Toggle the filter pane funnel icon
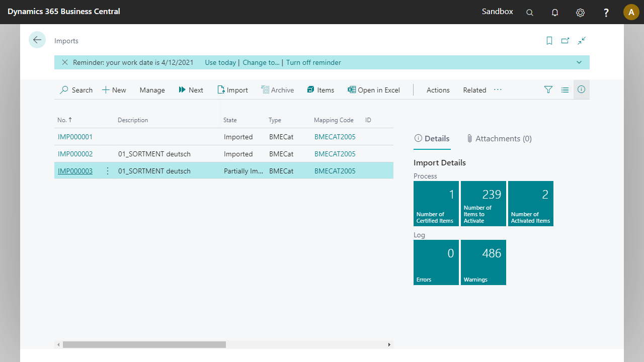Screen dimensions: 644x362 tap(548, 89)
